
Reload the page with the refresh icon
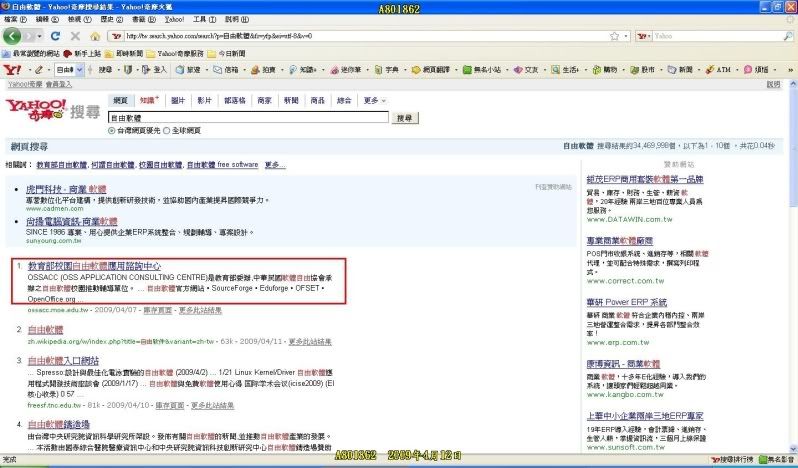tap(55, 36)
